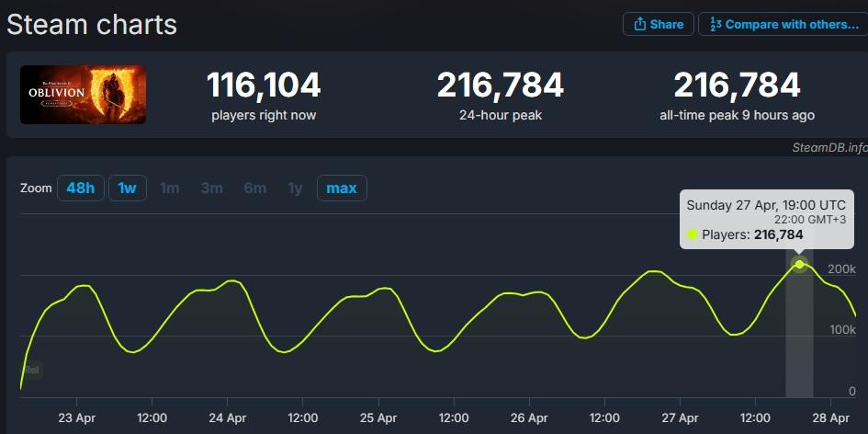This screenshot has width=868, height=434.
Task: Pick the 6m zoom range
Action: tap(254, 188)
